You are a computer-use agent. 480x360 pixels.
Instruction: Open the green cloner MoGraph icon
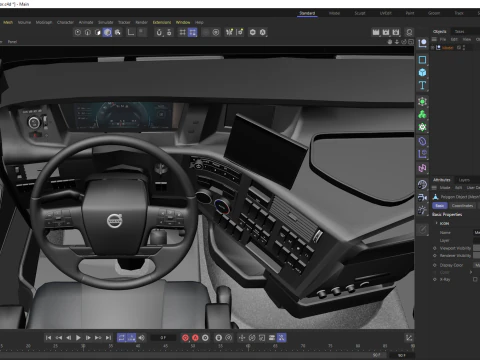[422, 114]
